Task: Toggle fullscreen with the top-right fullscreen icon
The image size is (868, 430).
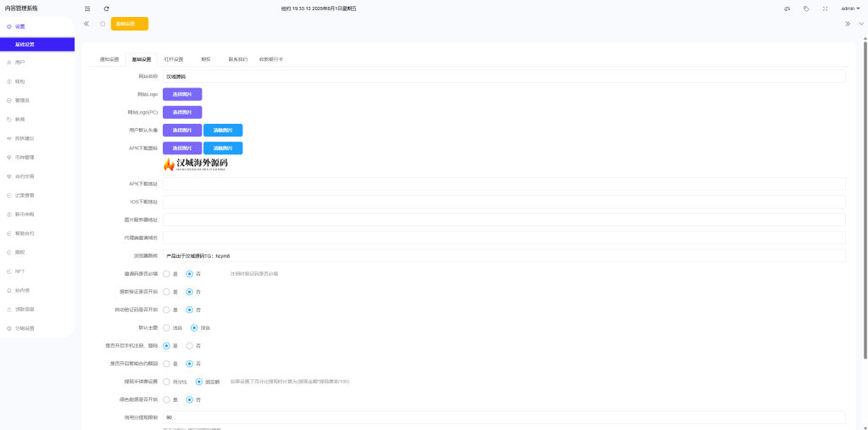Action: point(825,8)
